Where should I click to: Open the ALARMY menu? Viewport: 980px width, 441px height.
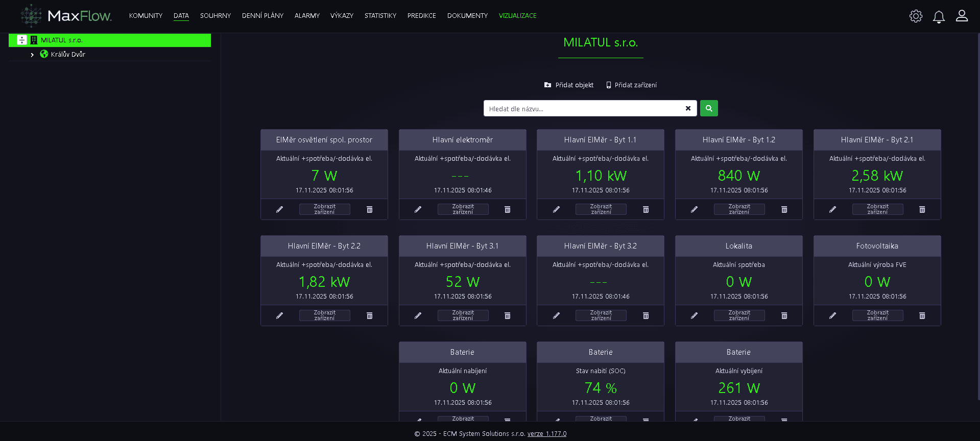click(307, 16)
